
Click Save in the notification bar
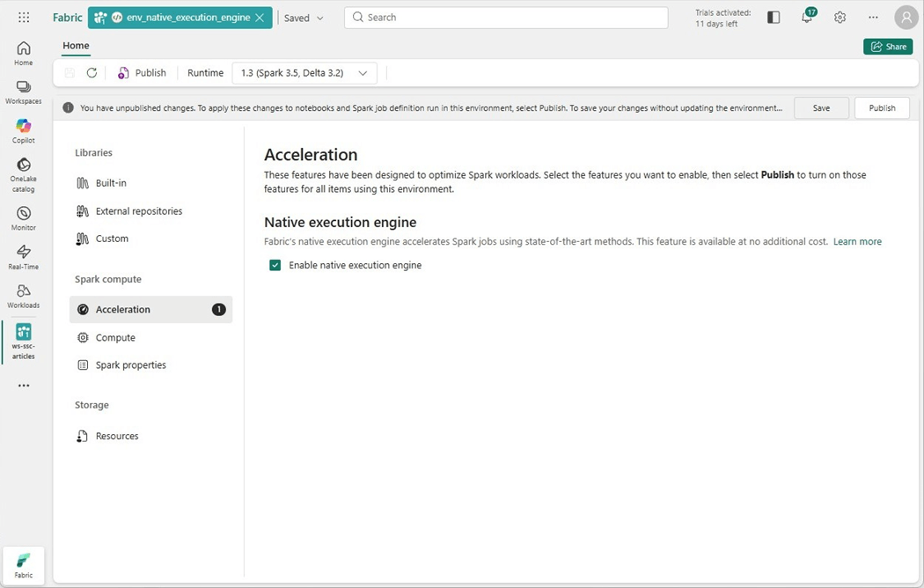[x=821, y=107]
